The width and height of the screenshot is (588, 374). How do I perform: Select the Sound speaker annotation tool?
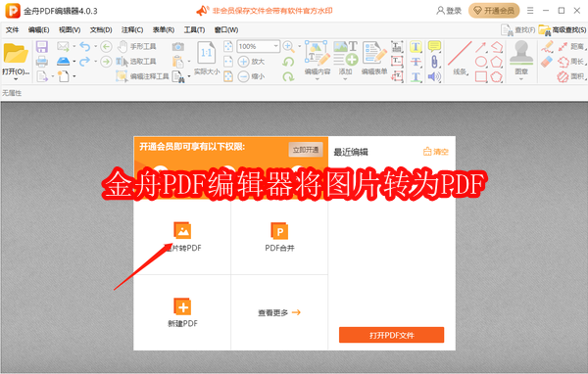434,76
